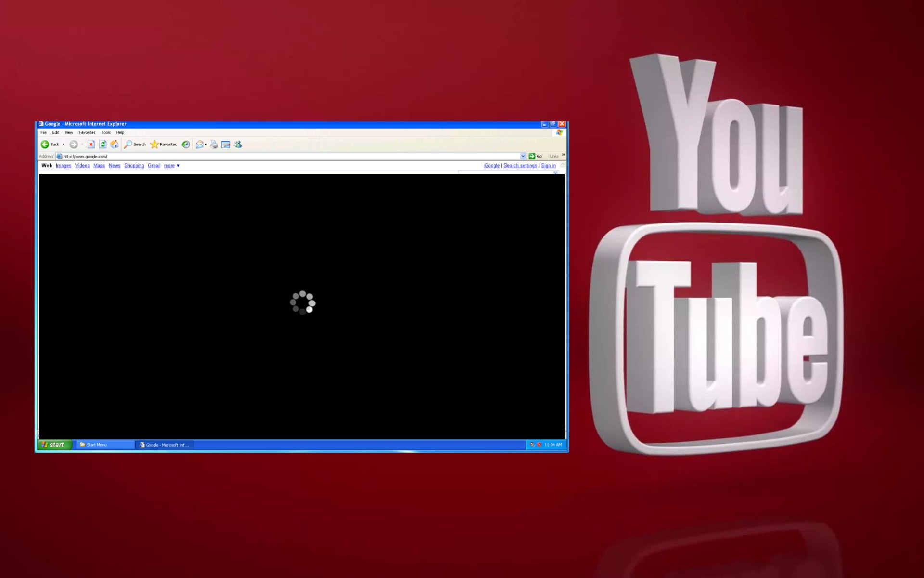Open the File menu
Image resolution: width=924 pixels, height=578 pixels.
(43, 132)
